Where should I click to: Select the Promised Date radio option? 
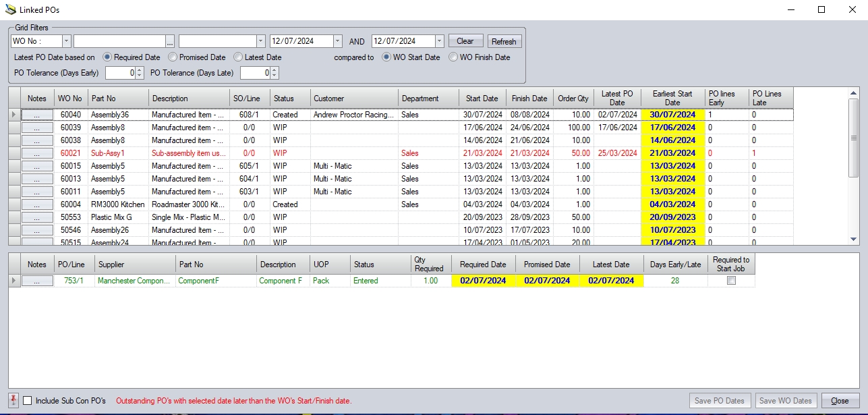173,57
